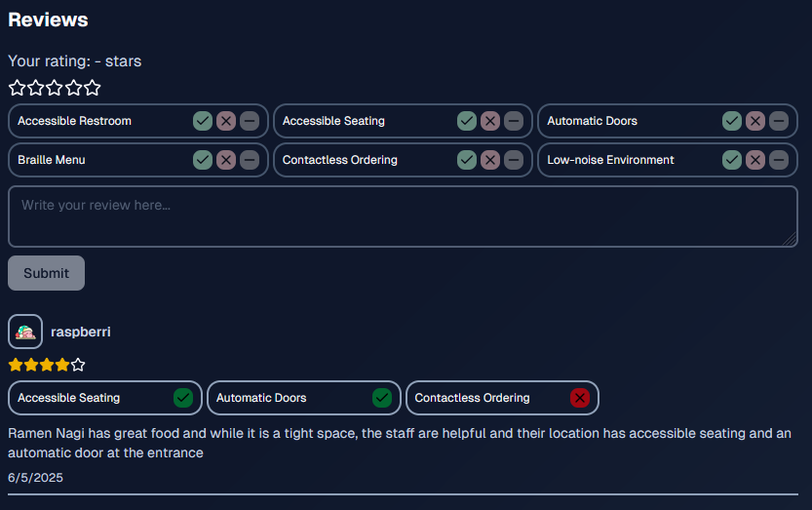Screen dimensions: 812x510
Task: Mark Accessible Restroom as unavailable with X
Action: coord(226,121)
